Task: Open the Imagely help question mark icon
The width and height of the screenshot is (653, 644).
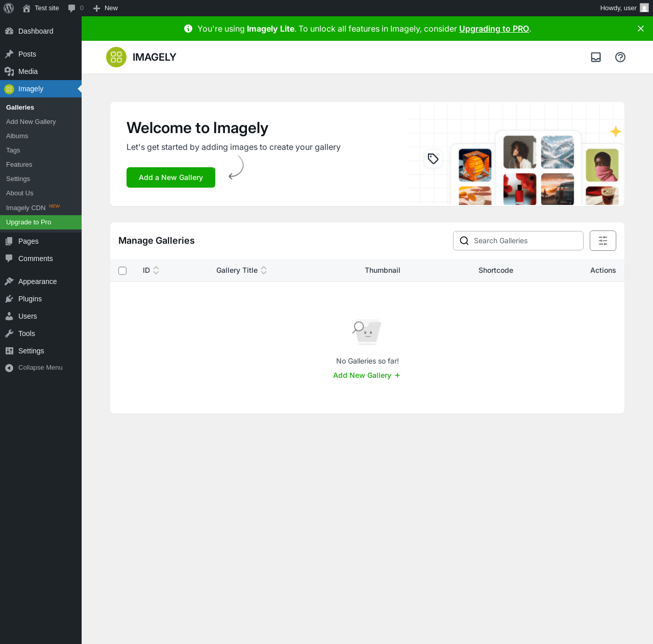Action: point(620,57)
